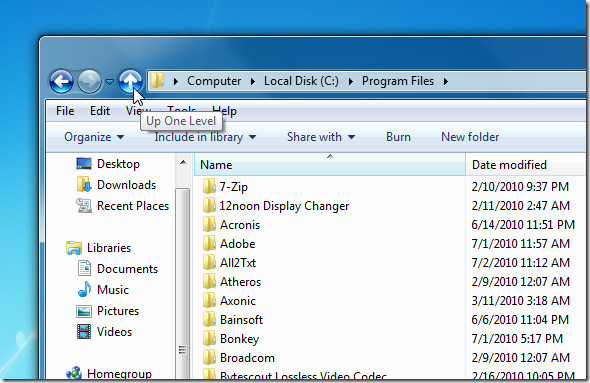
Task: Click the Back navigation arrow button
Action: (x=61, y=81)
